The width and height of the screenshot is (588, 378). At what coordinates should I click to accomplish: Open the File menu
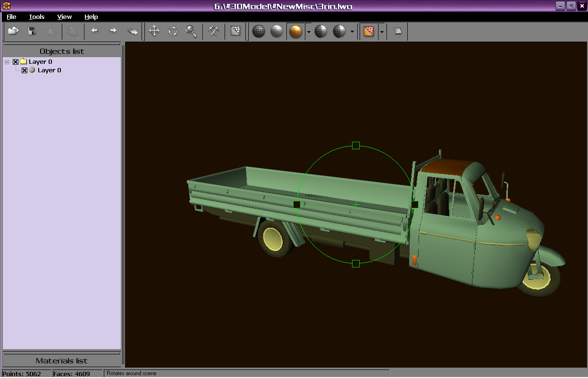(x=11, y=17)
